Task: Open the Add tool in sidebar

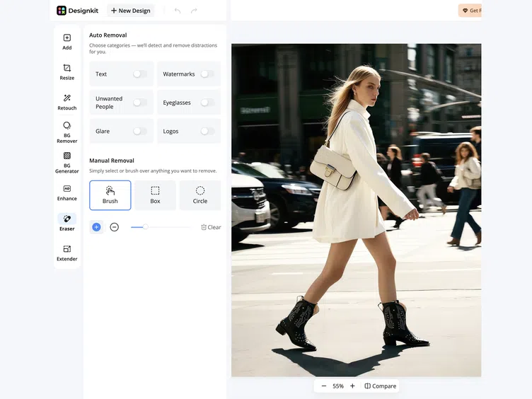Action: pyautogui.click(x=66, y=42)
